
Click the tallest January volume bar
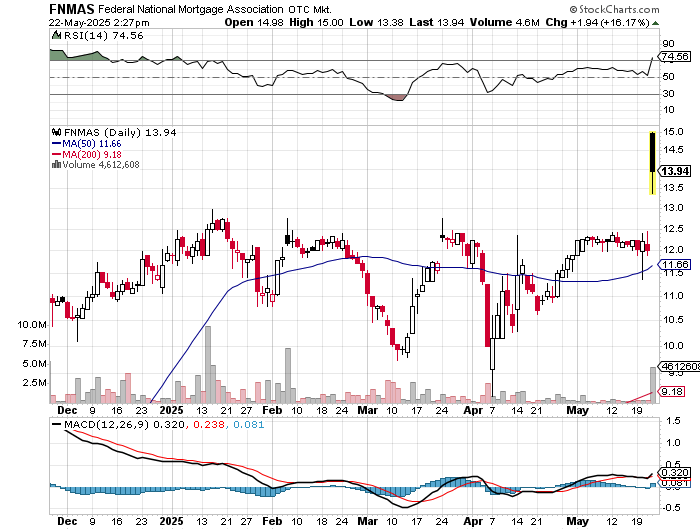208,364
